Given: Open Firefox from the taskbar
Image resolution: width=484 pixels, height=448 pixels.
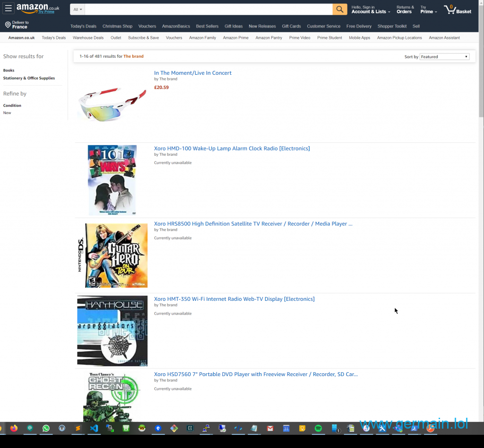Looking at the screenshot, I should 14,428.
